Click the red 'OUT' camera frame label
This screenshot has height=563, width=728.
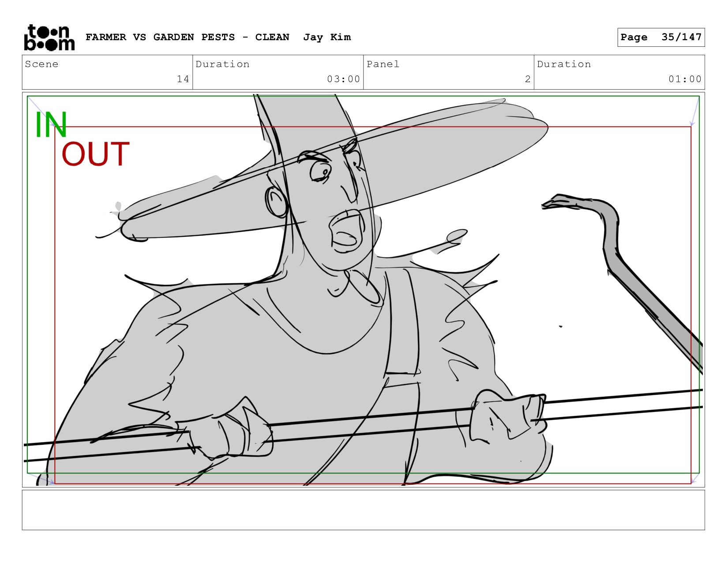point(95,154)
